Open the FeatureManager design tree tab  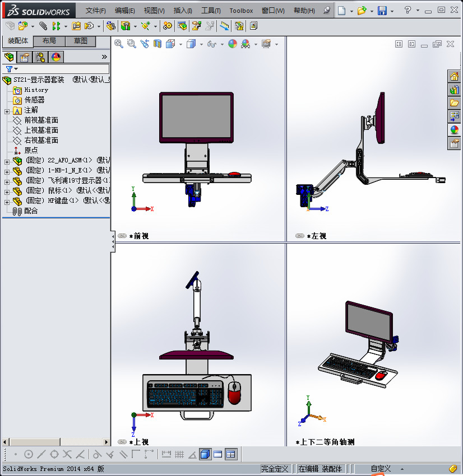click(9, 57)
